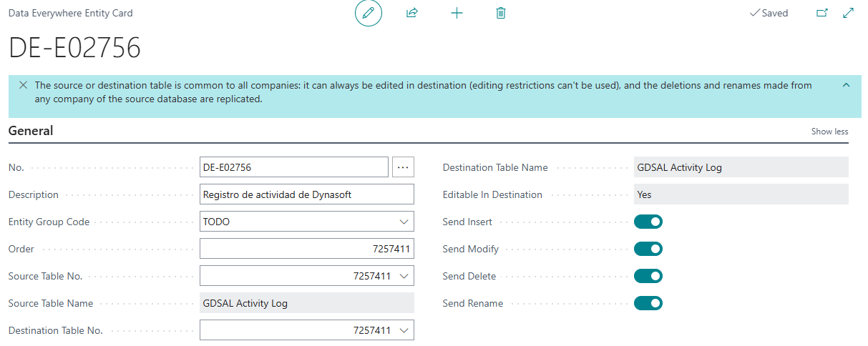Collapse the notification banner chevron
Image resolution: width=868 pixels, height=346 pixels.
coord(847,85)
